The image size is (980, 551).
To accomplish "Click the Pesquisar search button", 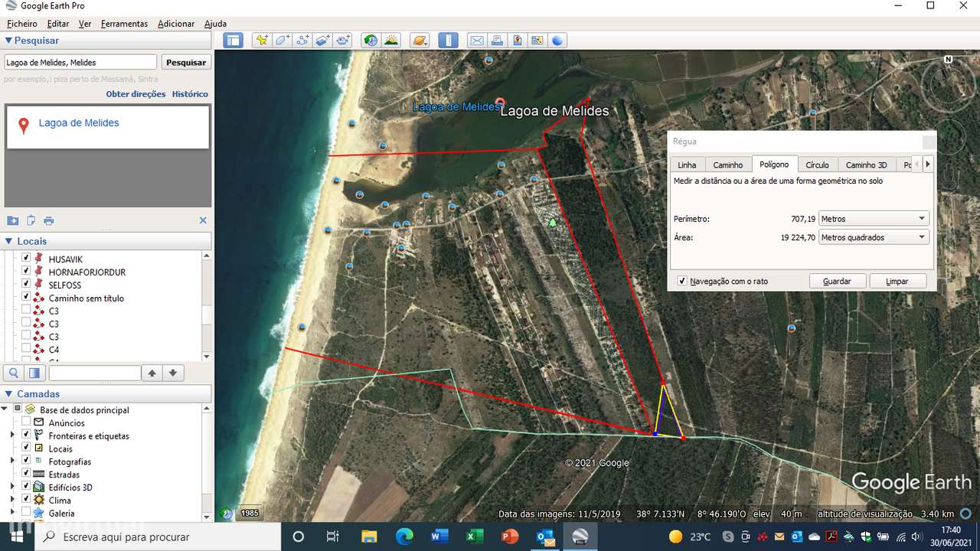I will 186,62.
